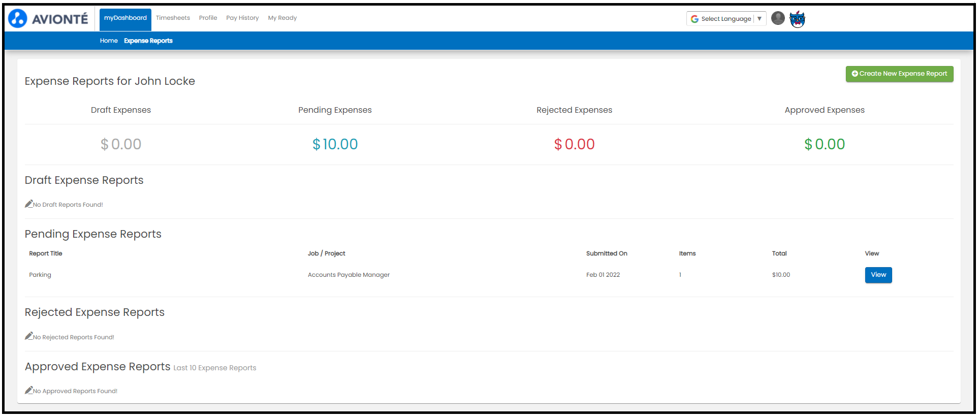Click the Report Title column header
Screen dimensions: 980x419
tap(46, 253)
